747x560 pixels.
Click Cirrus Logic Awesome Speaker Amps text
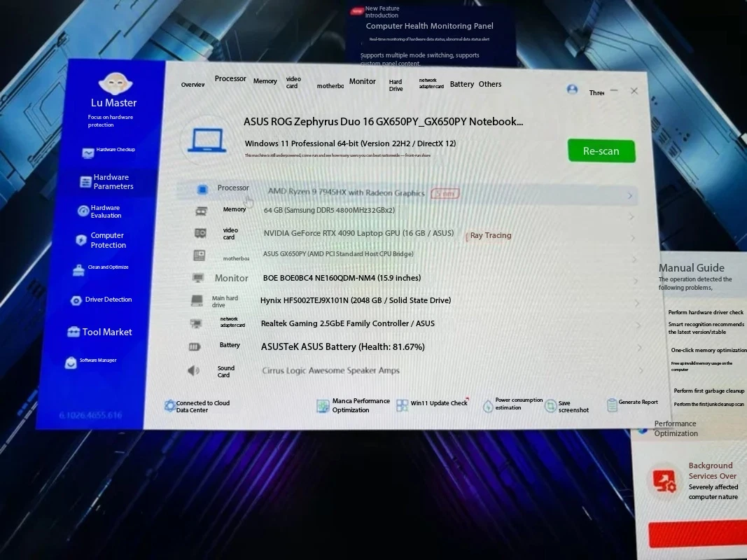[x=330, y=370]
